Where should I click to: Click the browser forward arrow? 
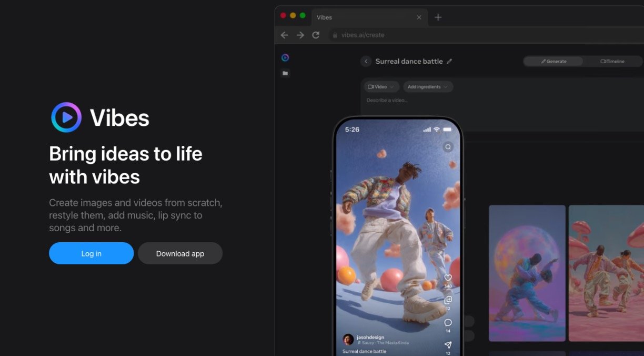pyautogui.click(x=300, y=35)
